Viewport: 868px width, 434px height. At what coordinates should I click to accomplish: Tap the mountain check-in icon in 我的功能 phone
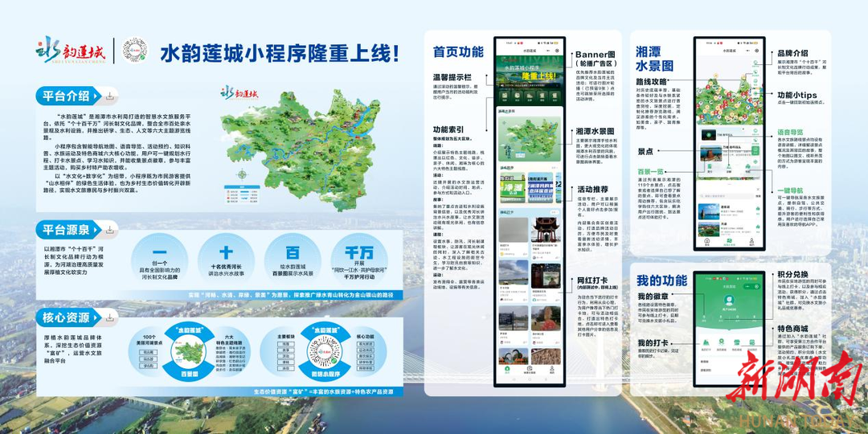point(706,342)
